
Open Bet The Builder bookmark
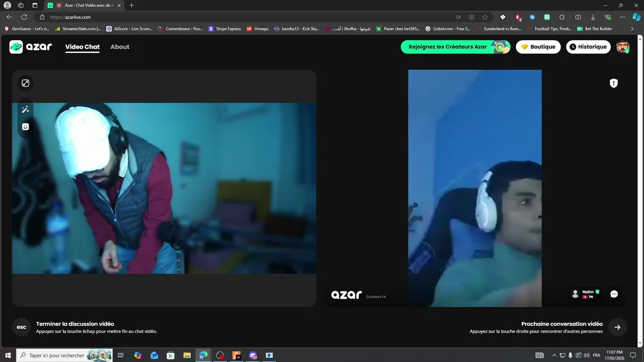pos(595,29)
